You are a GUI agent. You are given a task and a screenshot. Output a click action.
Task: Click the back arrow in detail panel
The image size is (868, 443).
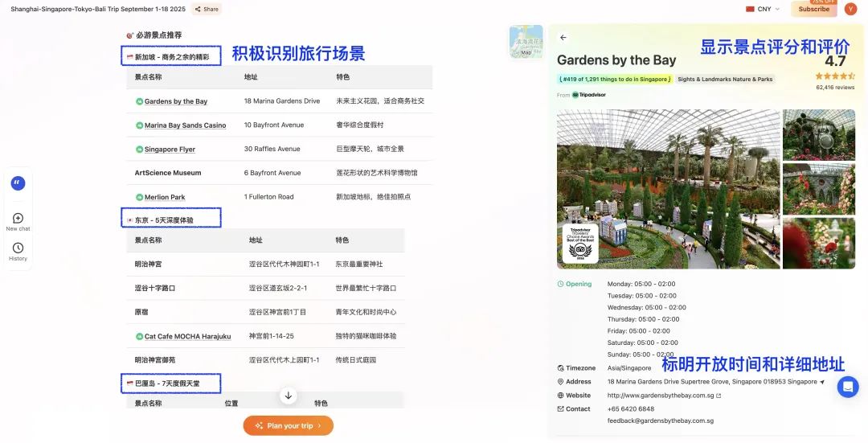pyautogui.click(x=563, y=38)
